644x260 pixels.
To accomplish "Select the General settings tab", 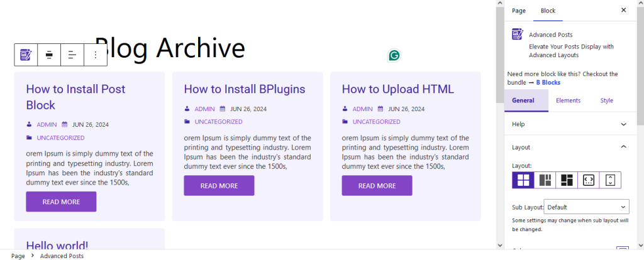I will click(x=526, y=100).
